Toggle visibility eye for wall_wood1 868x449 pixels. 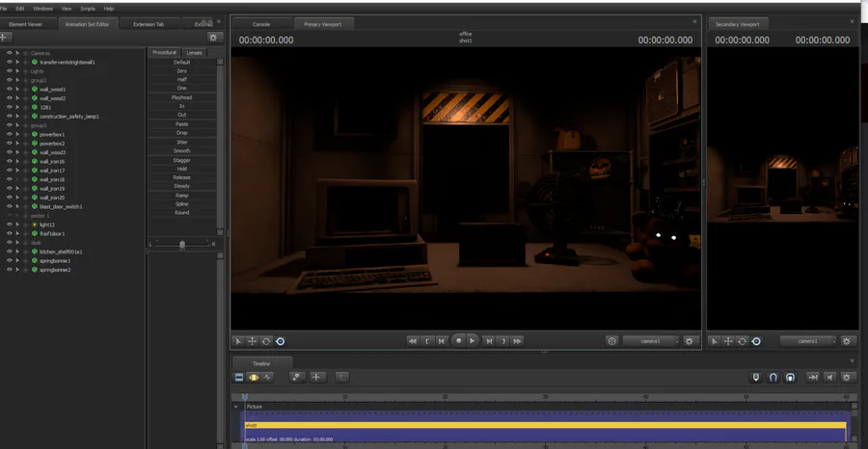pyautogui.click(x=9, y=89)
